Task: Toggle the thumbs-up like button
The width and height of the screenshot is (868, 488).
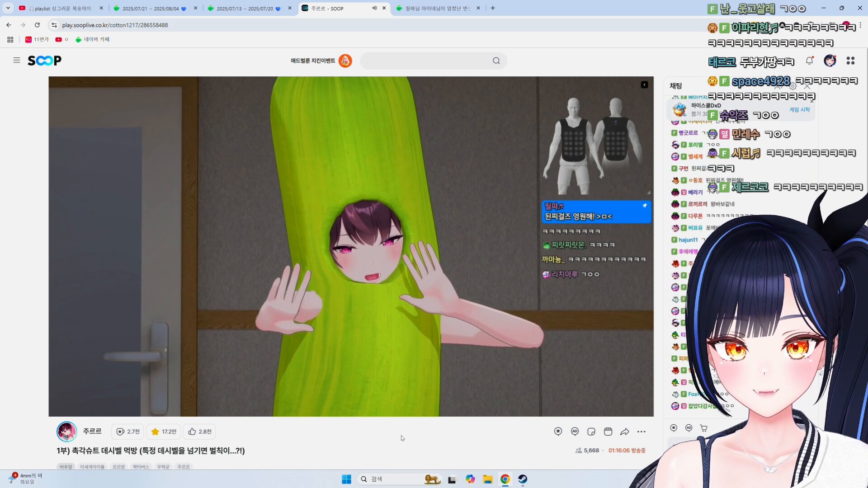Action: pos(200,432)
